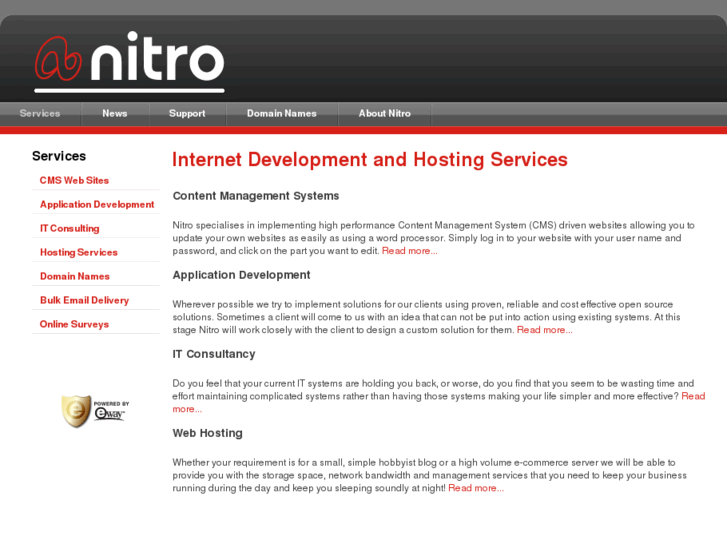Click the Application Development content heading
This screenshot has width=727, height=545.
pos(241,275)
